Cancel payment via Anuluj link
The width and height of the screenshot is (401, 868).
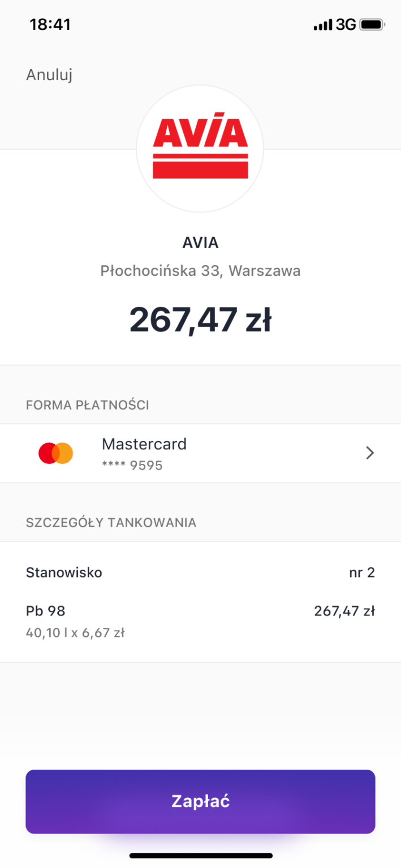[49, 75]
